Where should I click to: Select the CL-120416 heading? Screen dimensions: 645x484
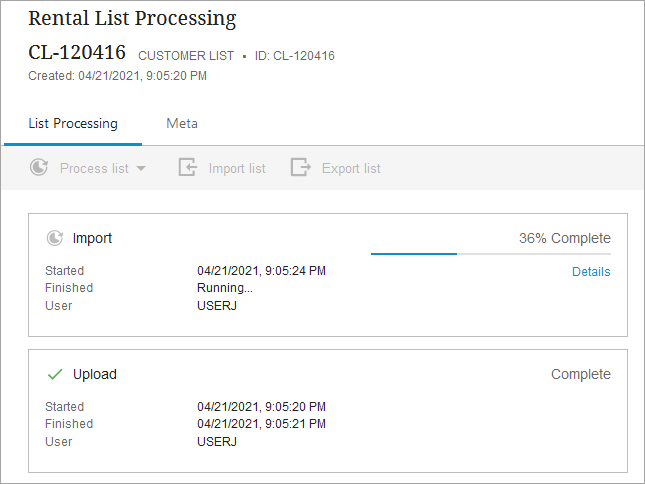77,54
